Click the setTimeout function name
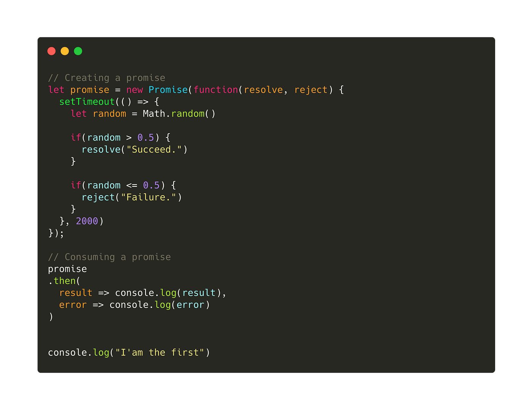 87,101
